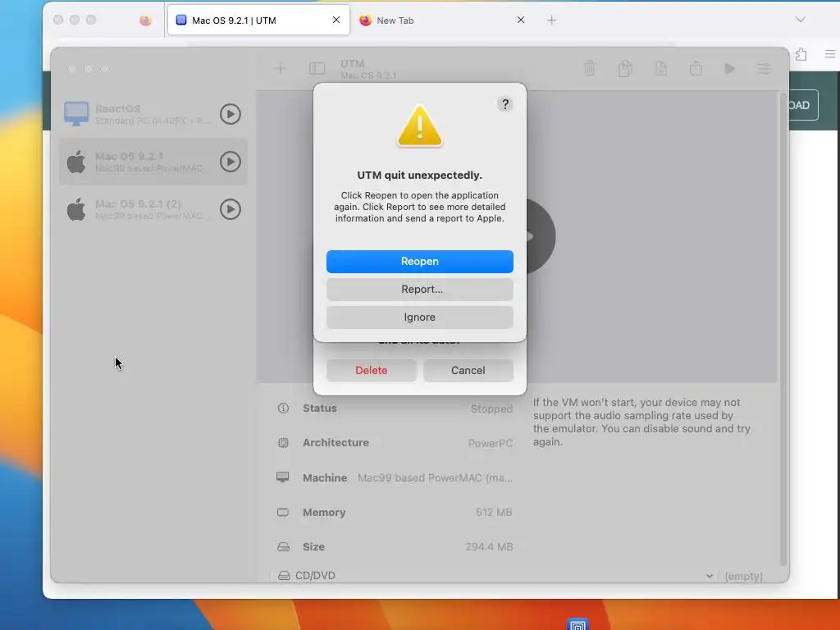Open crash dialog help question mark

coord(504,104)
